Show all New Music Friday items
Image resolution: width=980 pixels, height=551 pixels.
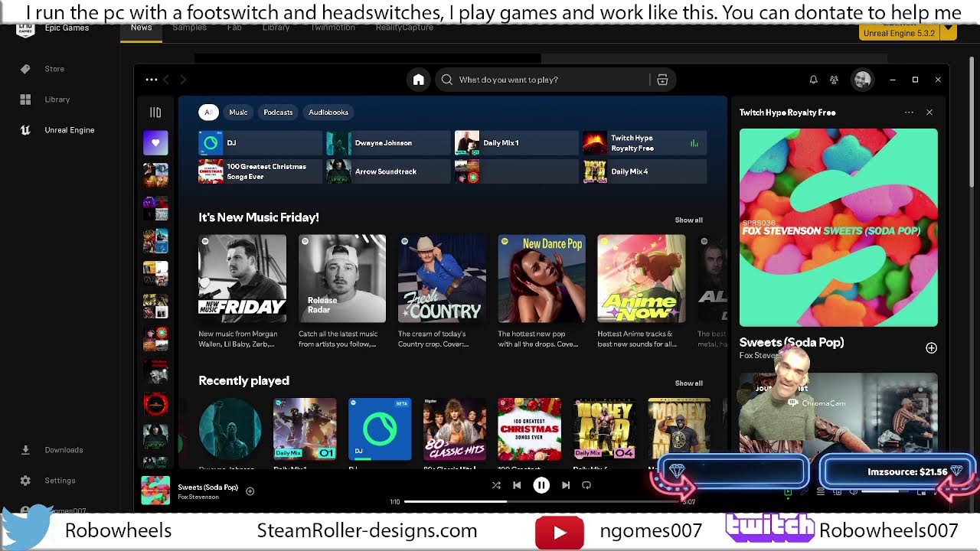688,220
